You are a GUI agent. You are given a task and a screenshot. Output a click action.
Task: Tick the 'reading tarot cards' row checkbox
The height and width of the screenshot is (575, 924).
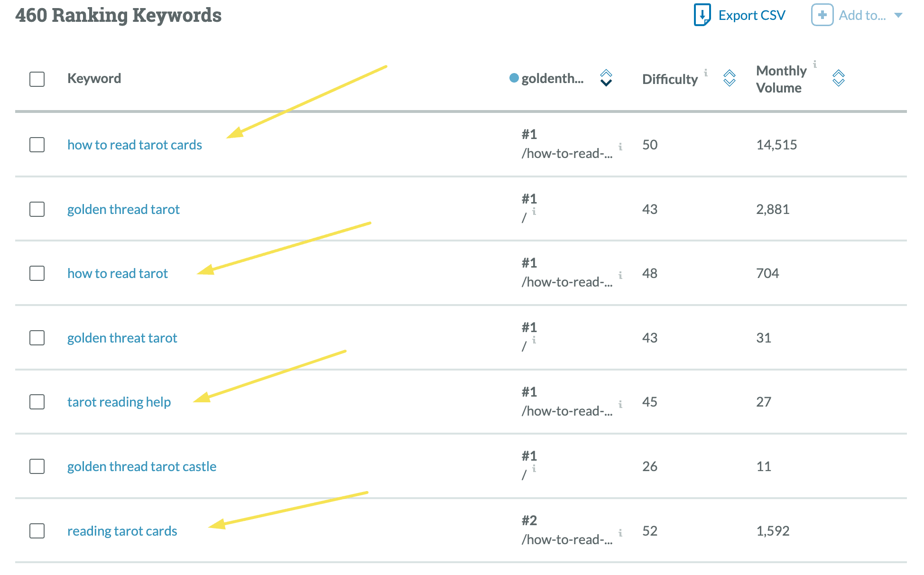(37, 531)
